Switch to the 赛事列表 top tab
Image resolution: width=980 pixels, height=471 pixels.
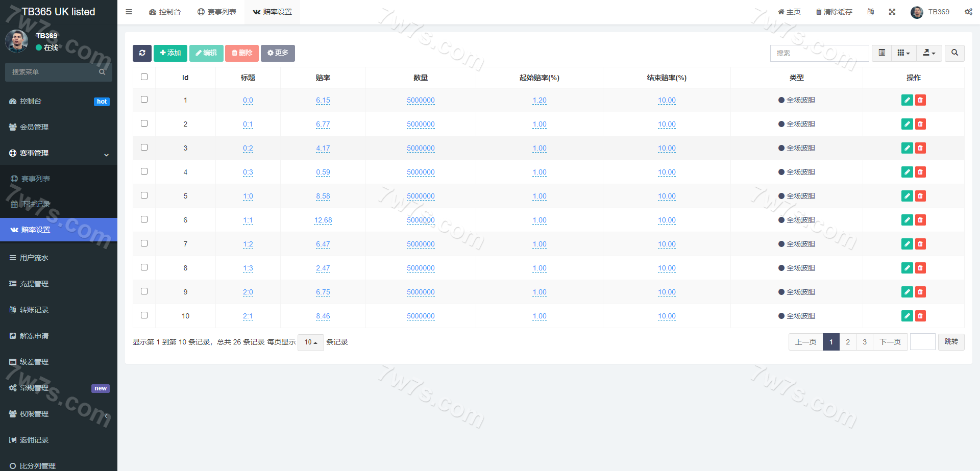[217, 12]
